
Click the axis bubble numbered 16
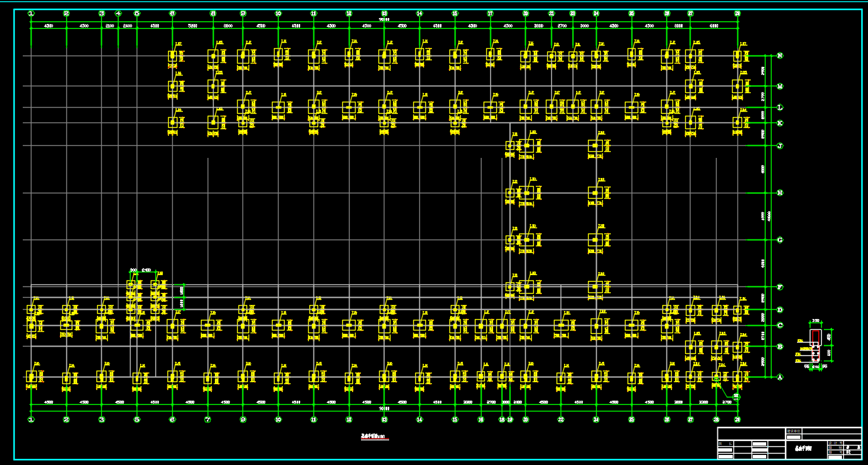coord(481,420)
